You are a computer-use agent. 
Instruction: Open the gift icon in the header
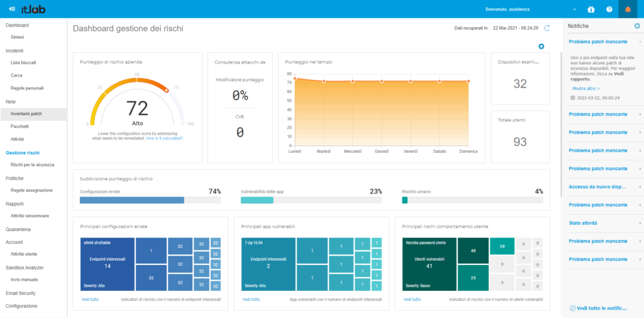pos(591,9)
